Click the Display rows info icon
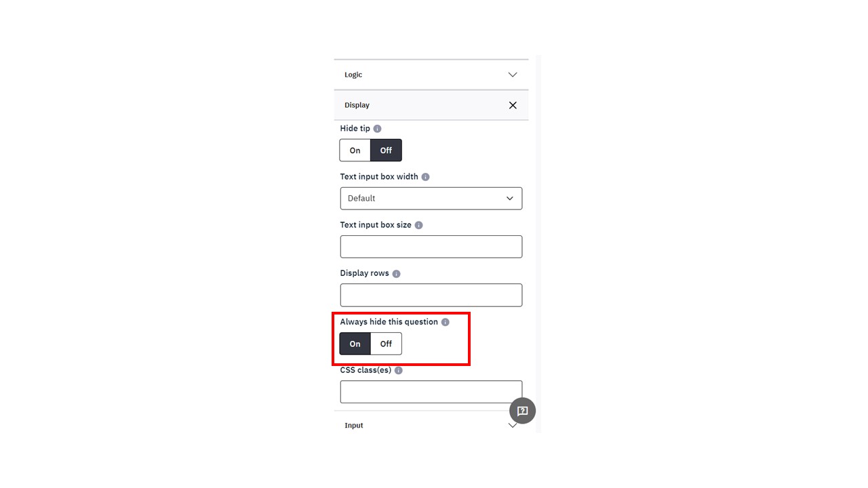The height and width of the screenshot is (488, 868). point(396,274)
